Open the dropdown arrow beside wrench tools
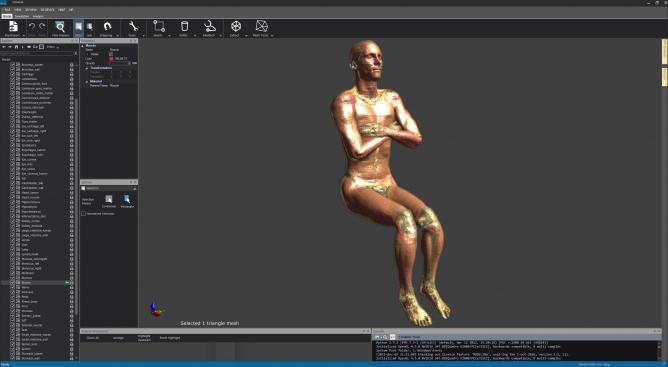This screenshot has width=668, height=367. 143,36
